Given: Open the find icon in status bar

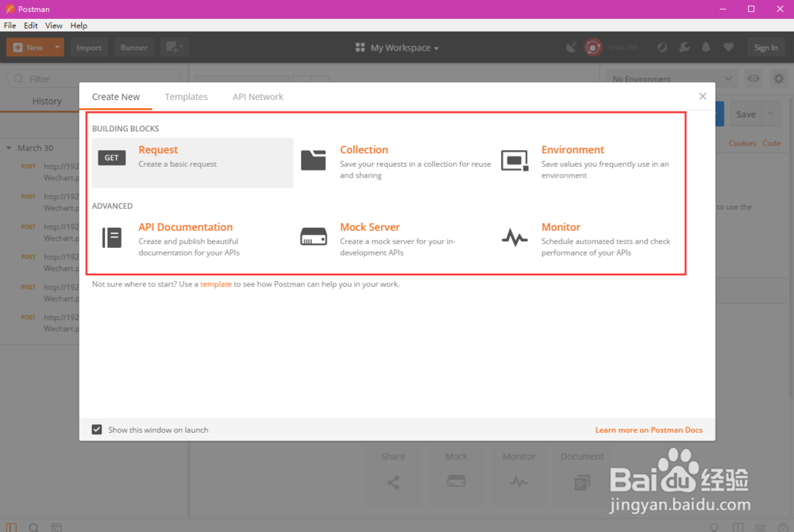Looking at the screenshot, I should point(33,527).
